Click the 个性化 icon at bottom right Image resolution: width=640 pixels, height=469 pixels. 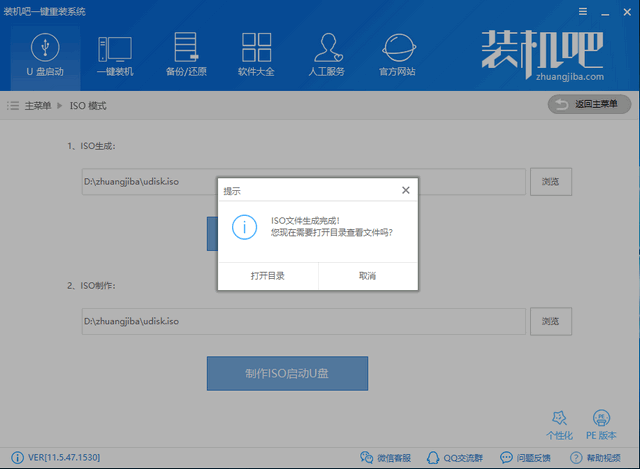point(559,423)
